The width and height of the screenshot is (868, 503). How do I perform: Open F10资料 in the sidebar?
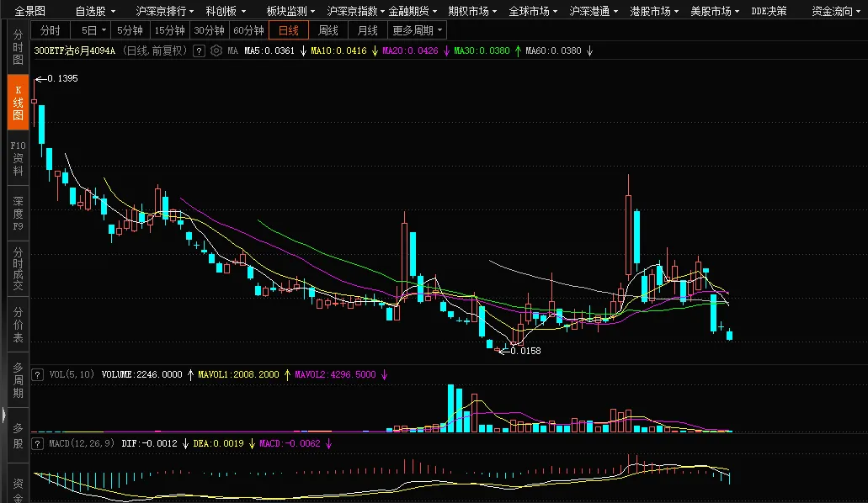(x=18, y=158)
